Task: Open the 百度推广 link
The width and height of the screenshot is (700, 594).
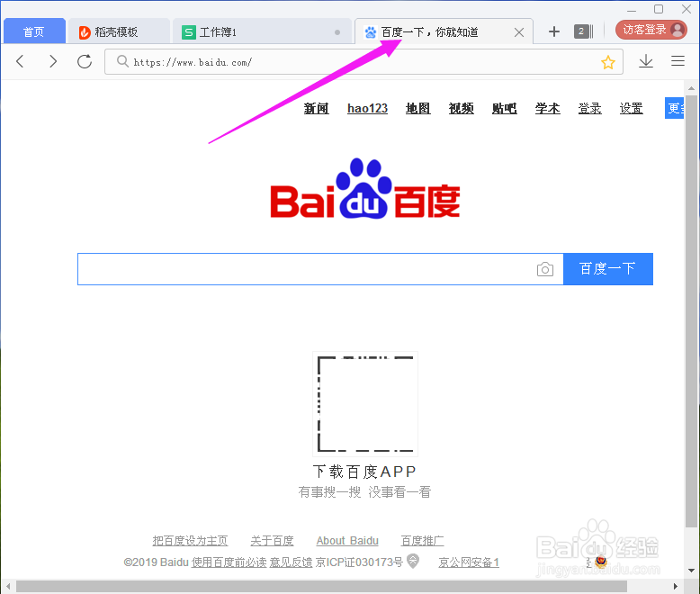Action: click(x=422, y=541)
